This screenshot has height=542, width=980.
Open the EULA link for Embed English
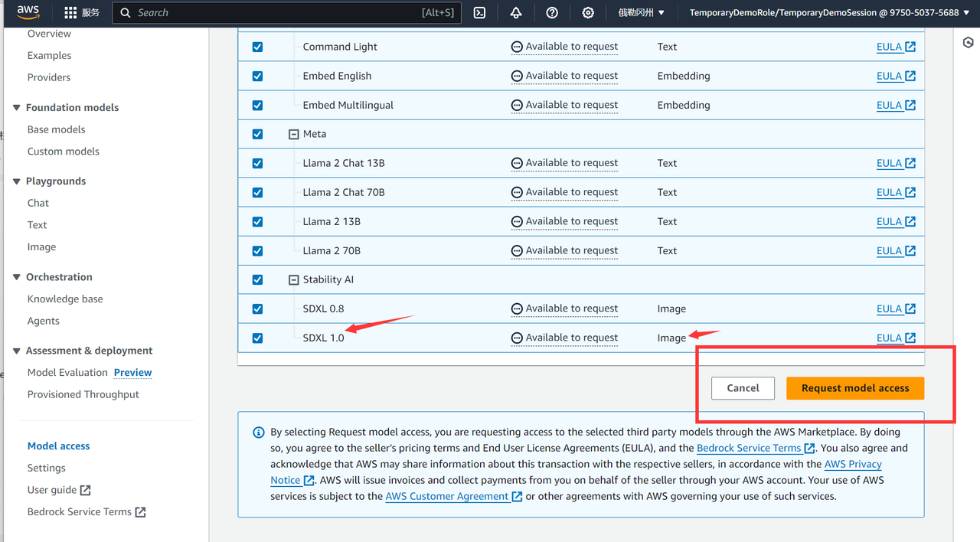(x=896, y=77)
